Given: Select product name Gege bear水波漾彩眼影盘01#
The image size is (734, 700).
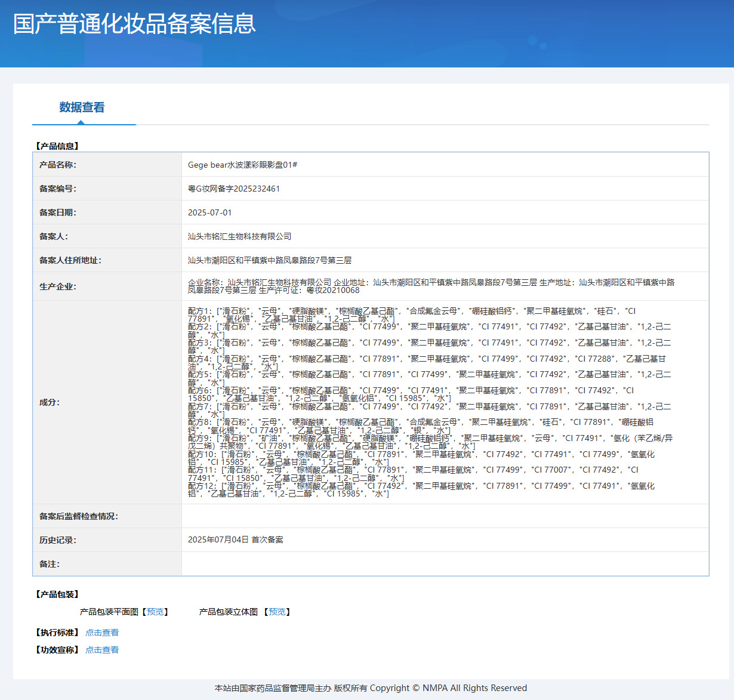Looking at the screenshot, I should (x=242, y=165).
